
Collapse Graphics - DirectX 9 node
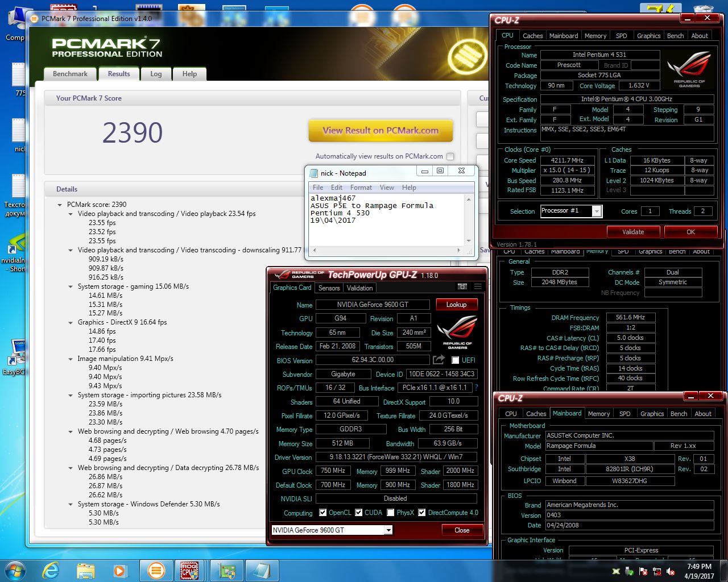click(71, 323)
